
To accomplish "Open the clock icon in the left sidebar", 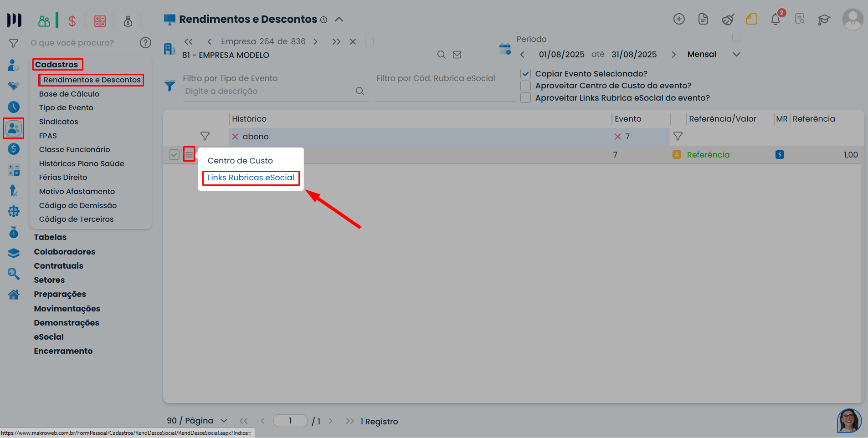I will click(14, 107).
